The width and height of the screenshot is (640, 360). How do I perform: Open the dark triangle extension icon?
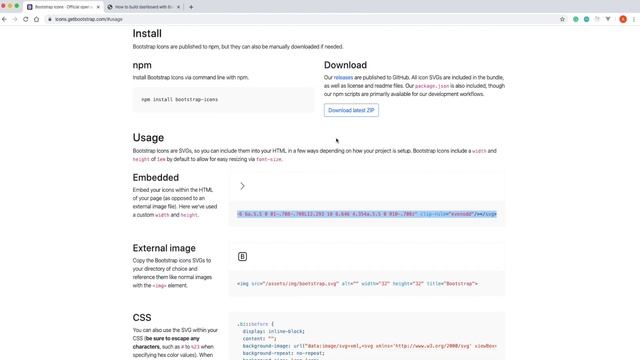click(608, 19)
